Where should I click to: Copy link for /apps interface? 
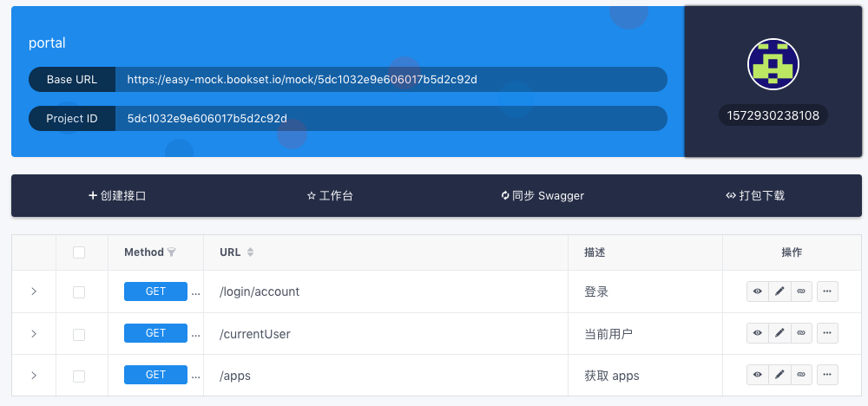(x=801, y=375)
